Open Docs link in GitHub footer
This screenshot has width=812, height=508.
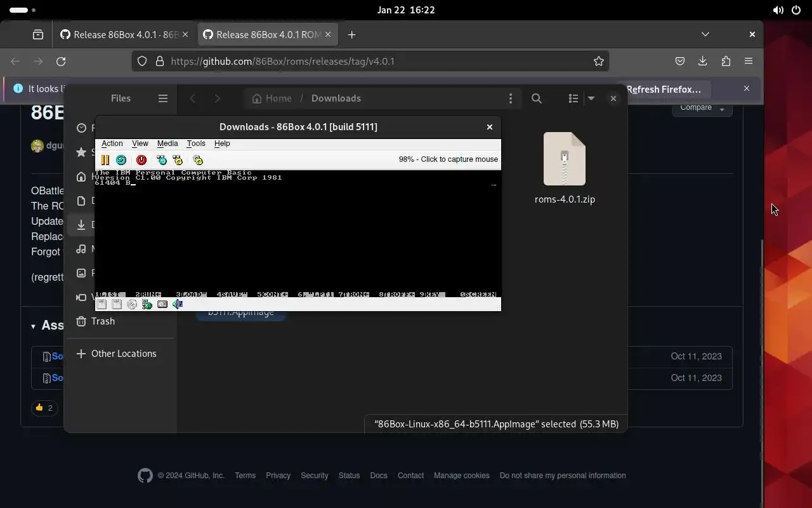point(379,476)
